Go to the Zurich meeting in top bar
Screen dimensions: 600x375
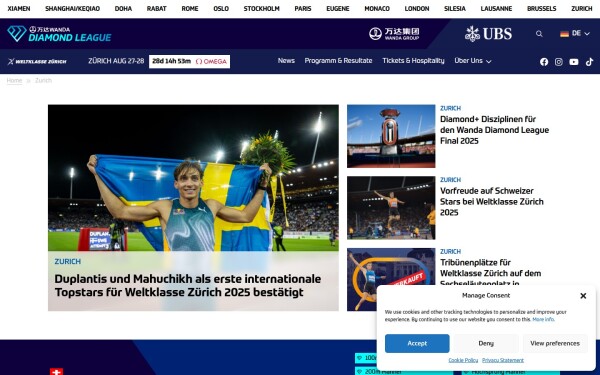point(582,8)
